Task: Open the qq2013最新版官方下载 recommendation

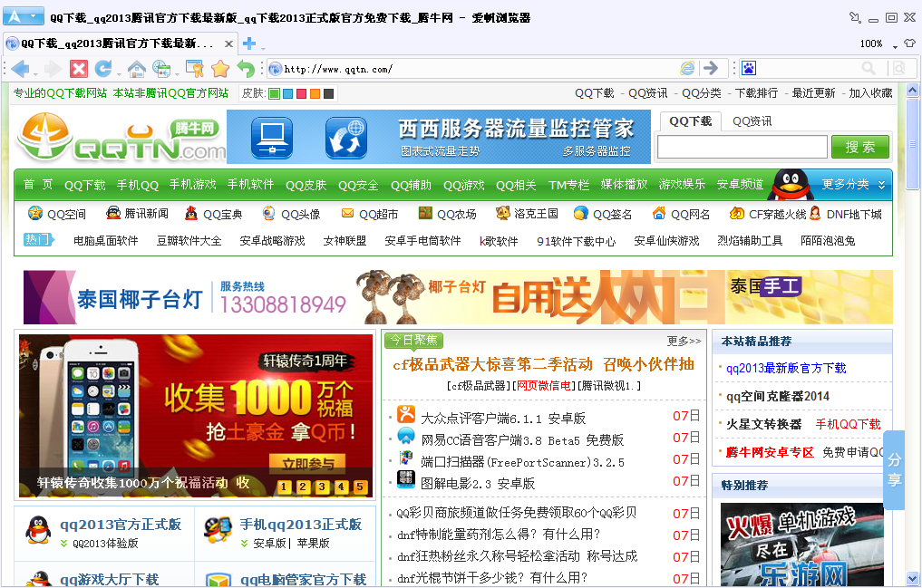Action: (x=786, y=369)
